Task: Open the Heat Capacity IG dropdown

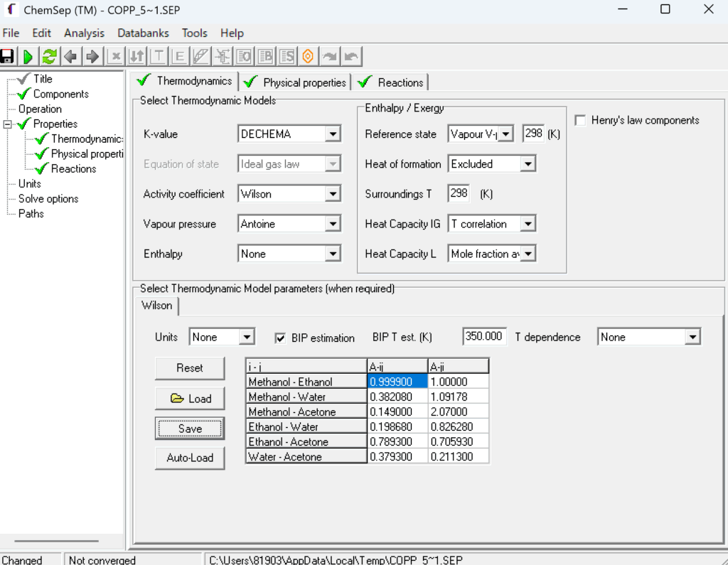Action: tap(528, 224)
